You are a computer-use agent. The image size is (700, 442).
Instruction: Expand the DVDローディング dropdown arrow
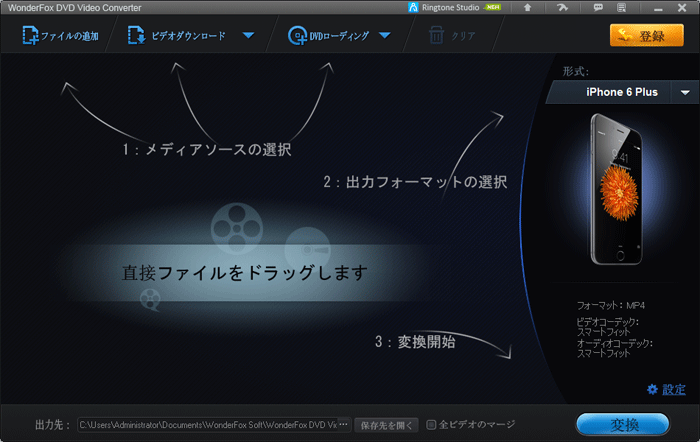[384, 35]
